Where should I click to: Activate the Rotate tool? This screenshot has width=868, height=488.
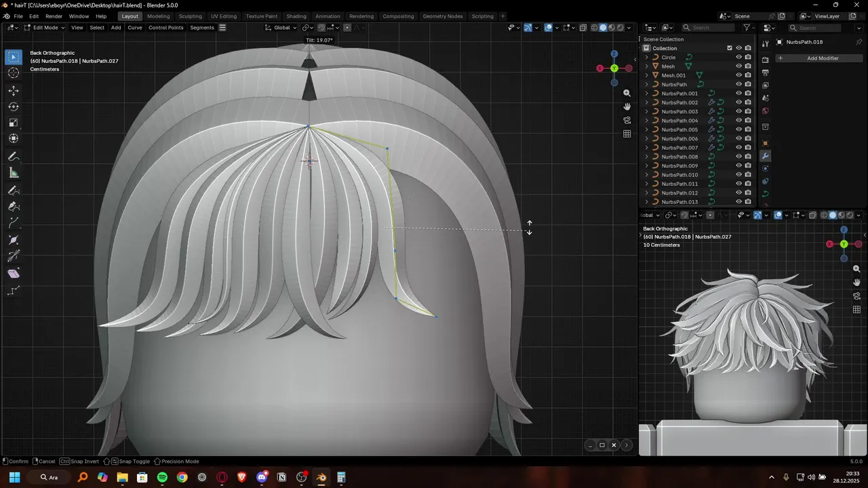coord(14,106)
